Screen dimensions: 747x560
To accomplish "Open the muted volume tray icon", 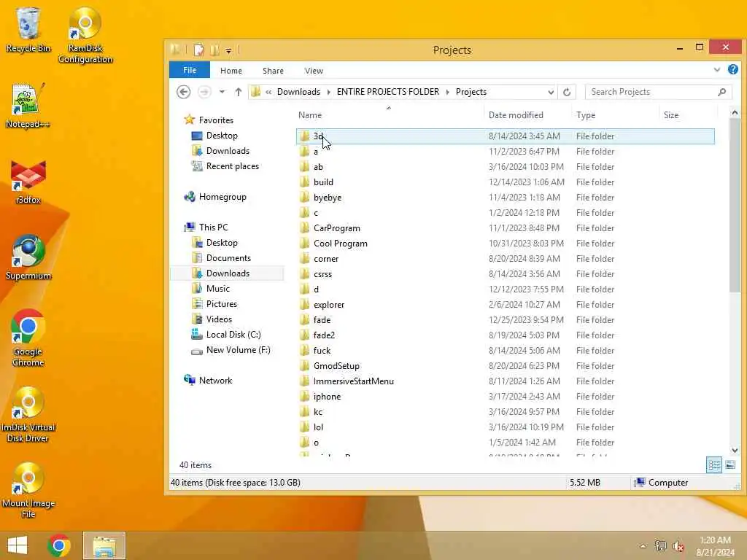I will click(x=678, y=546).
